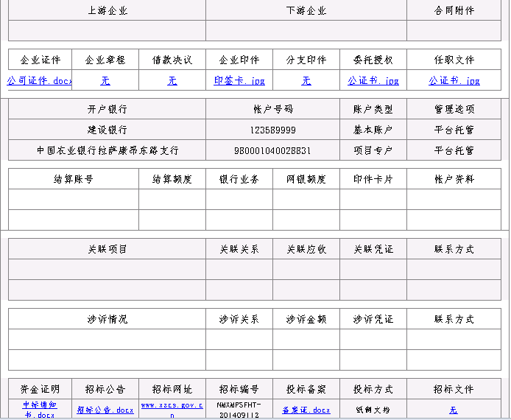Visit the www.xzcs.gov.cn bidding website link

coord(172,410)
